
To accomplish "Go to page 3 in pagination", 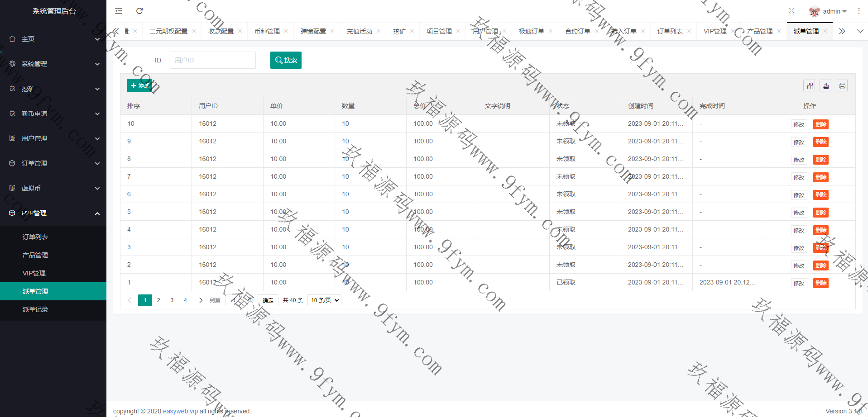I will tap(172, 300).
